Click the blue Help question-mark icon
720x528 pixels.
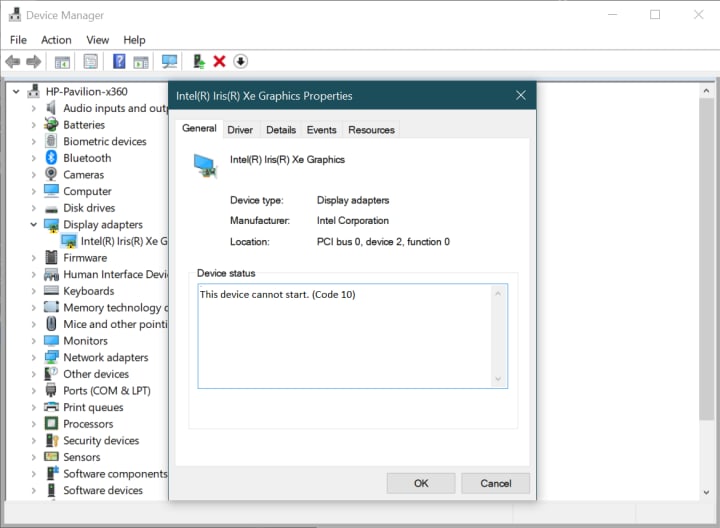point(119,61)
